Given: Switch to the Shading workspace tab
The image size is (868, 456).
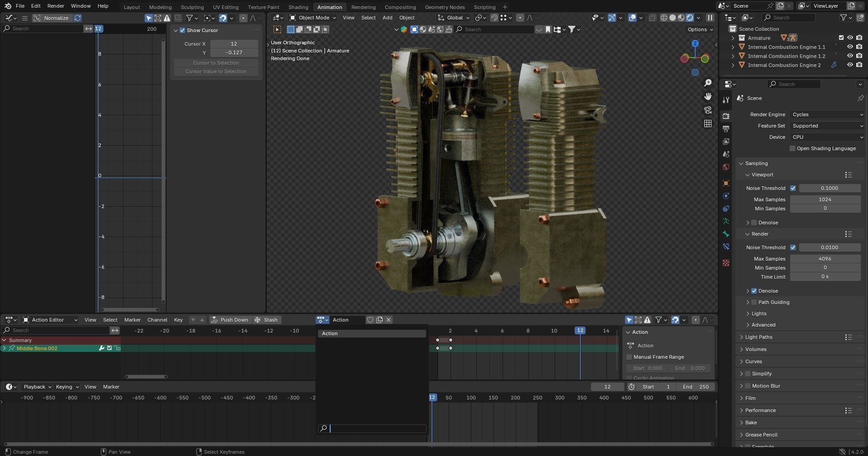Looking at the screenshot, I should click(x=298, y=7).
